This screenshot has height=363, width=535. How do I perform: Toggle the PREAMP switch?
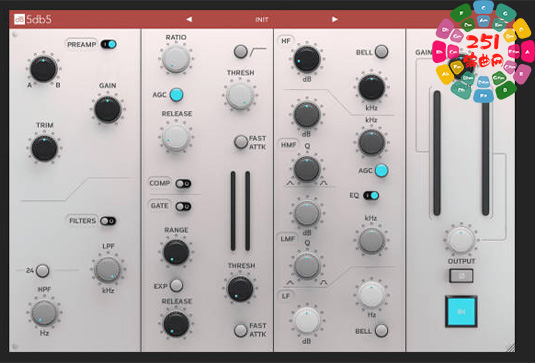click(x=109, y=44)
